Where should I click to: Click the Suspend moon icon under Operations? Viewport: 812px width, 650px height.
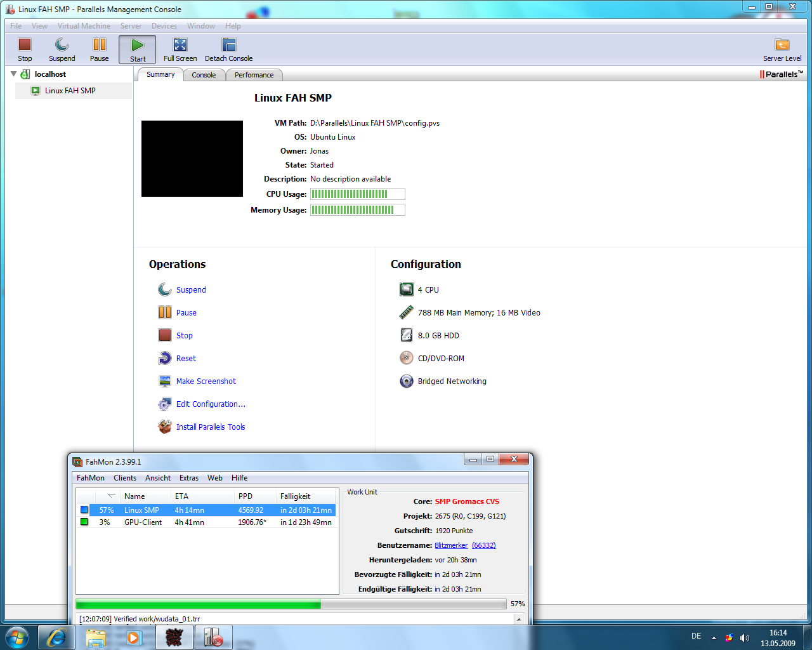pyautogui.click(x=165, y=289)
